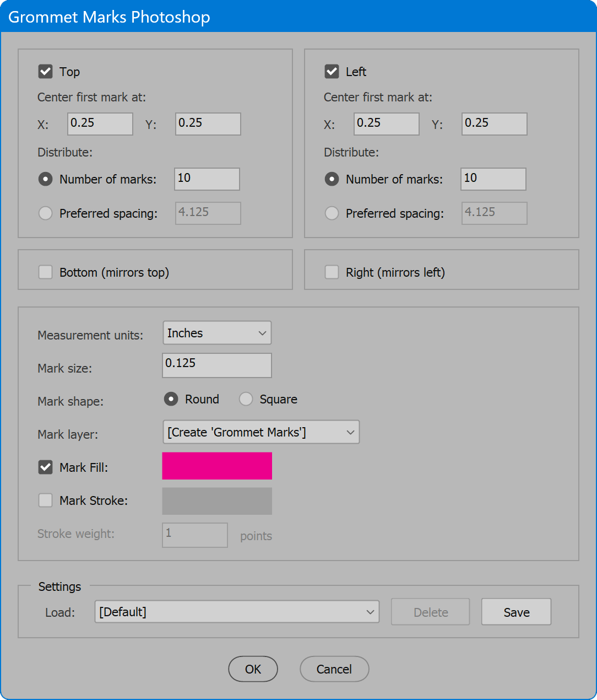Click the Cancel button
597x700 pixels.
click(x=334, y=669)
